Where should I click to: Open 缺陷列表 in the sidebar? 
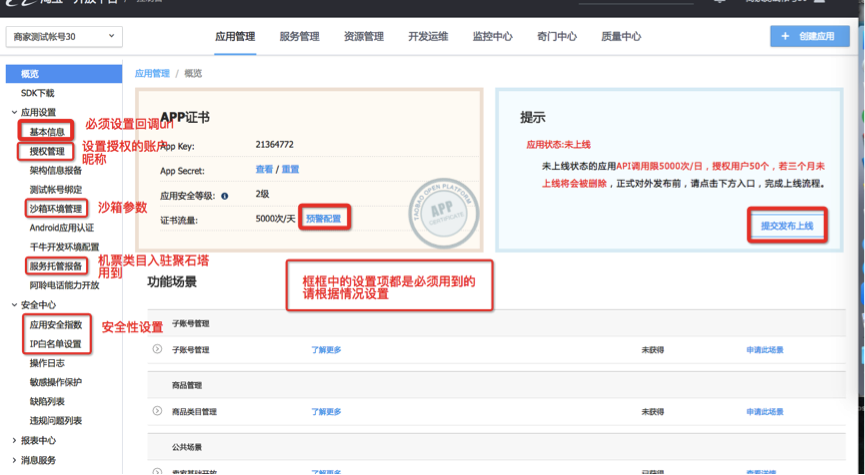click(47, 401)
